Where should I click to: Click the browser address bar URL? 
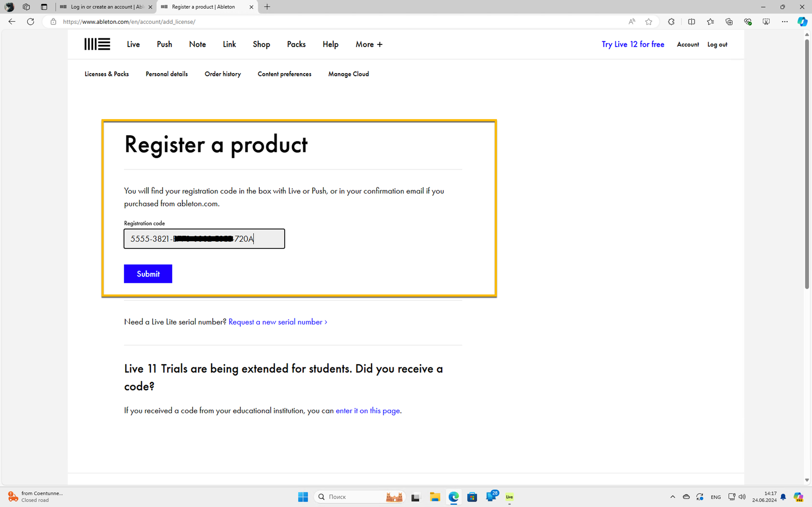tap(129, 22)
